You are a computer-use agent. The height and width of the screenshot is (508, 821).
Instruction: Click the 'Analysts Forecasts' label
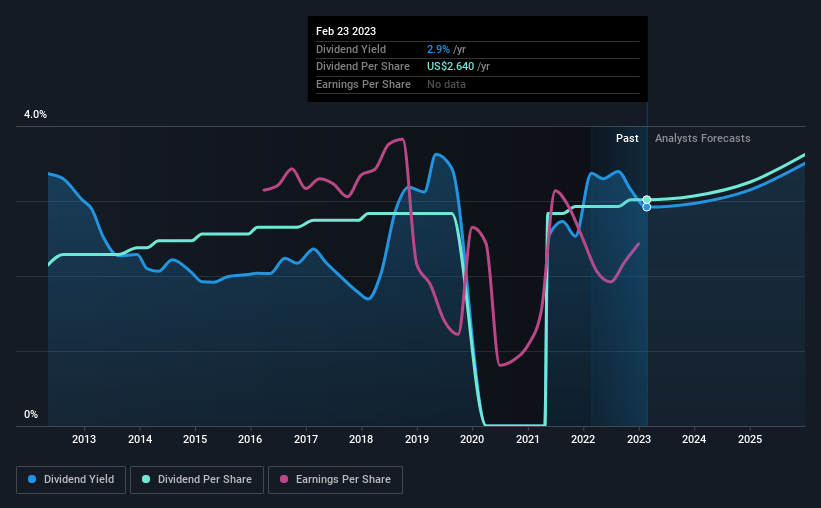coord(702,138)
